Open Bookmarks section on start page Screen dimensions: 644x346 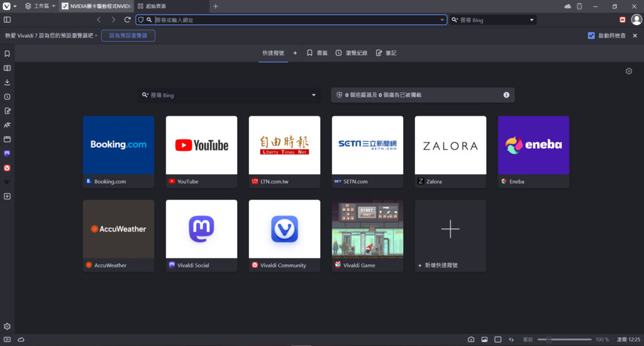click(x=317, y=53)
